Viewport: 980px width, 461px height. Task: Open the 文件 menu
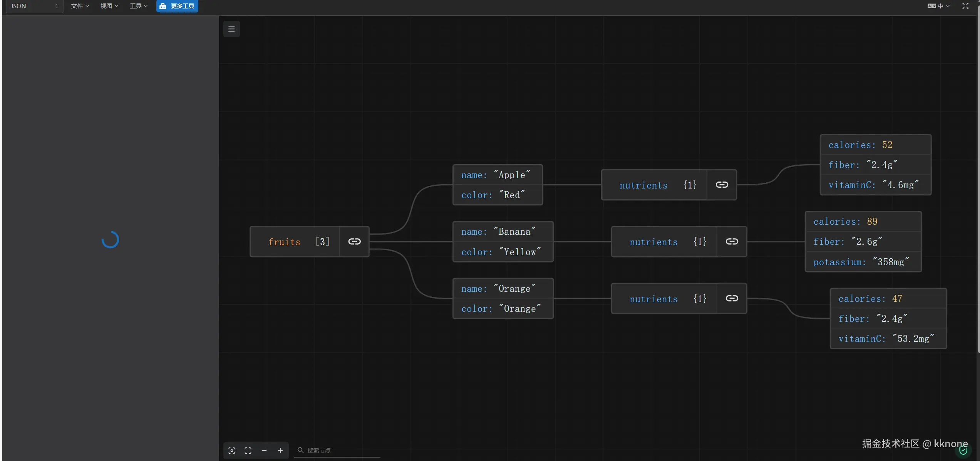[80, 6]
